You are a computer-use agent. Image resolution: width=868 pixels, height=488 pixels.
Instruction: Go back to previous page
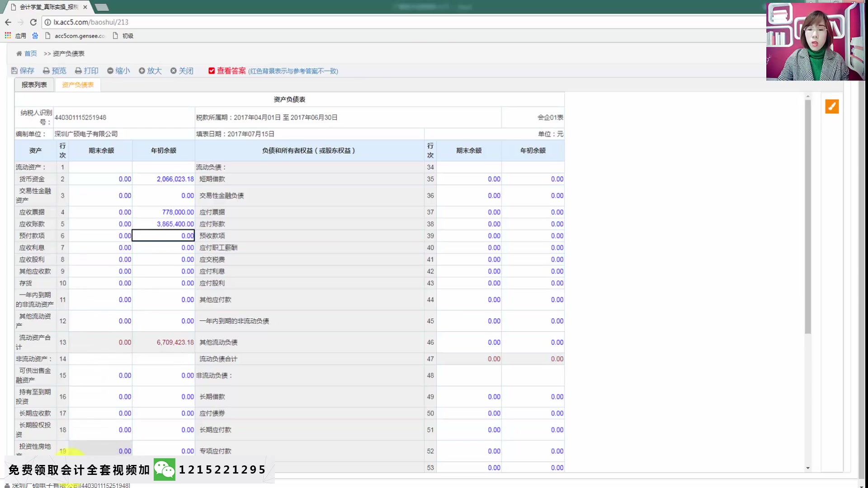point(8,22)
